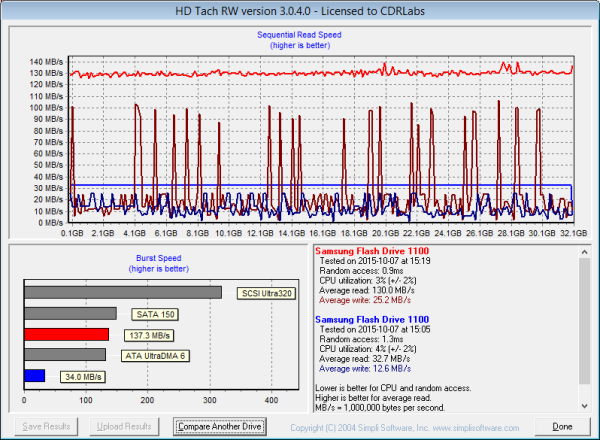Click the Upload Results button

coord(125,427)
